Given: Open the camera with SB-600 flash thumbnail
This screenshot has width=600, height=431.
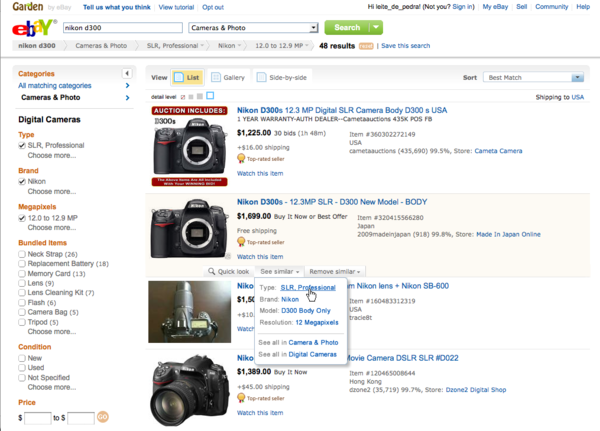Looking at the screenshot, I should click(189, 312).
